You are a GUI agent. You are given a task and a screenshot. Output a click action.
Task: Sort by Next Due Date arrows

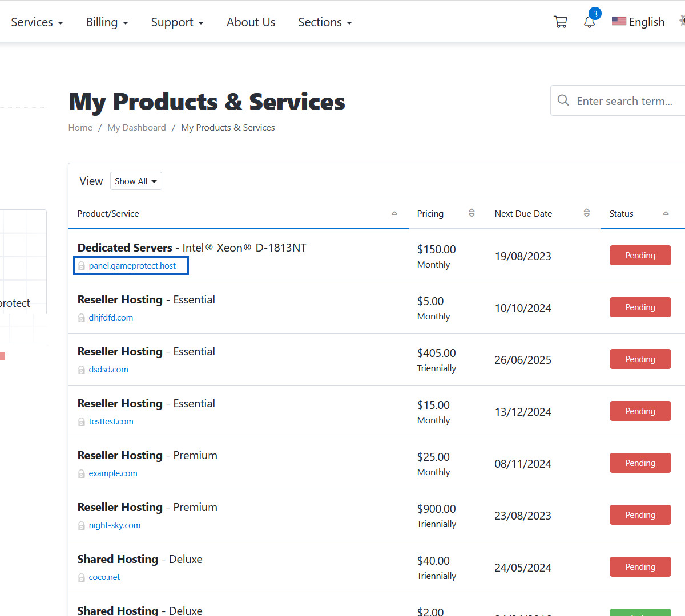pos(586,213)
